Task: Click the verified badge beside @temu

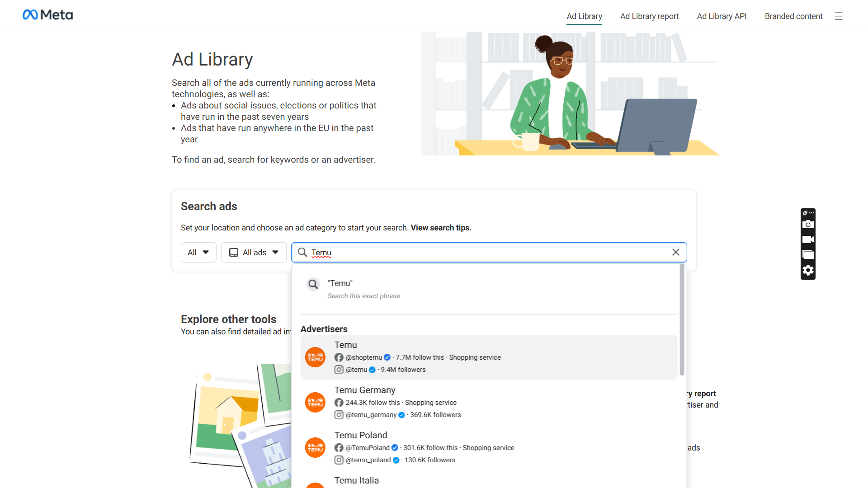Action: [x=372, y=370]
